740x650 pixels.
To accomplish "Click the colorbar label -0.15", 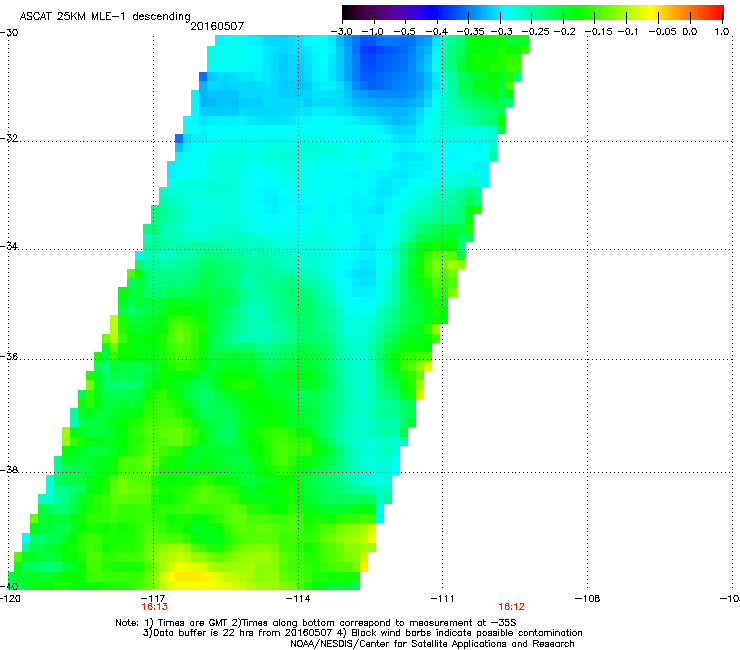I will [598, 32].
